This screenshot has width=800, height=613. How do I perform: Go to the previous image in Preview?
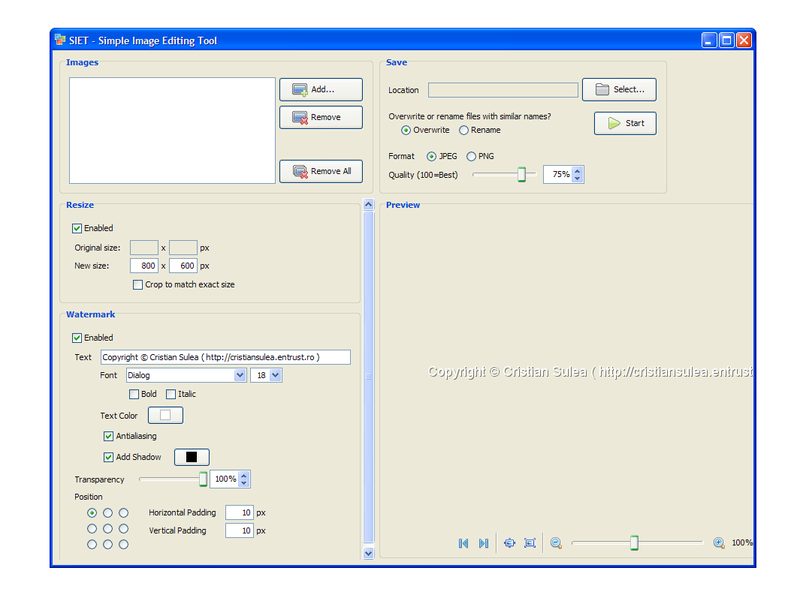click(x=463, y=543)
